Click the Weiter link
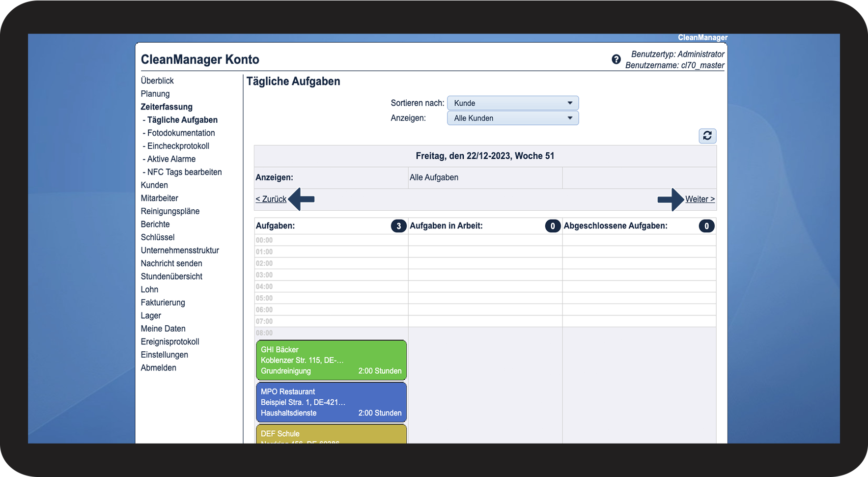Image resolution: width=868 pixels, height=477 pixels. coord(700,199)
